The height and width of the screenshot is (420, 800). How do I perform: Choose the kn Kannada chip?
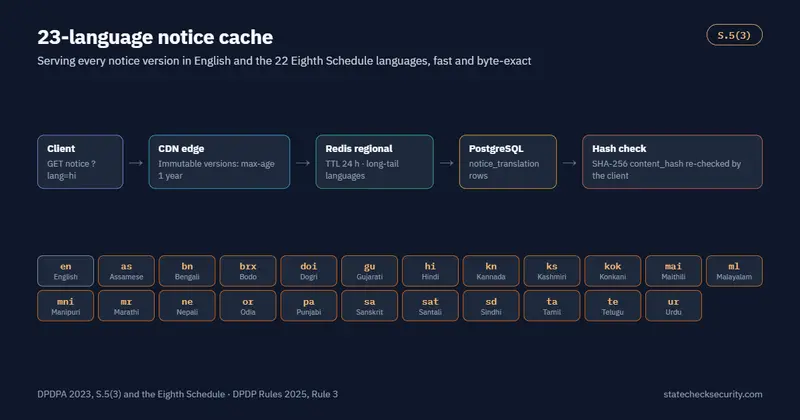pyautogui.click(x=491, y=271)
